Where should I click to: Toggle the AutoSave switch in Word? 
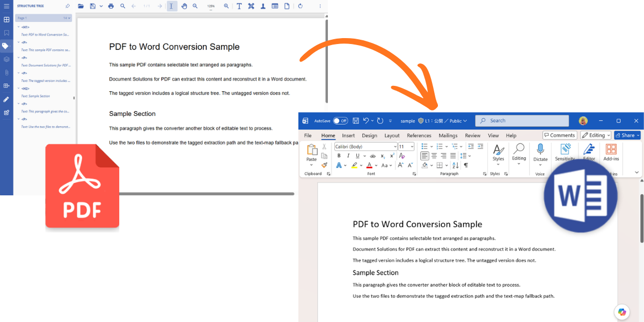pyautogui.click(x=340, y=121)
